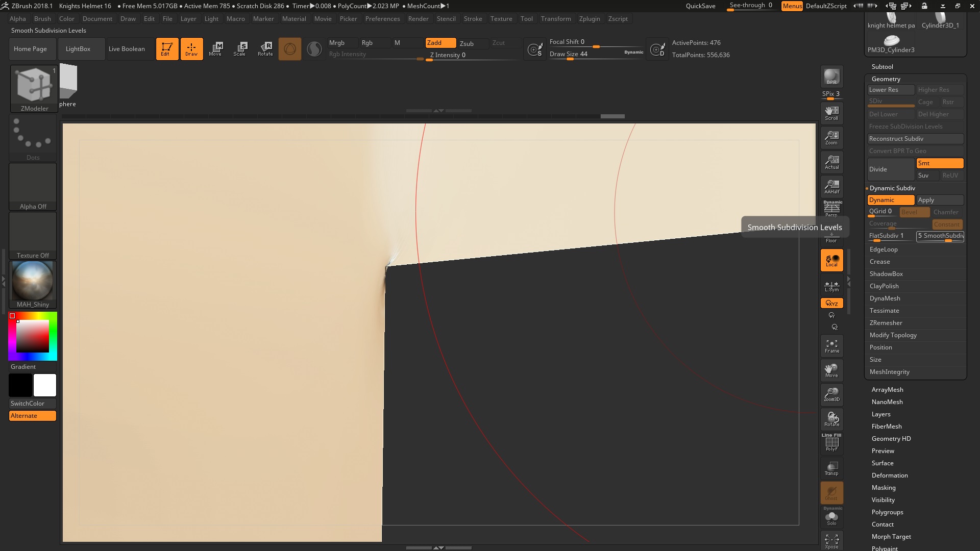Toggle the XYZ rotation mode
The height and width of the screenshot is (551, 980).
tap(831, 303)
